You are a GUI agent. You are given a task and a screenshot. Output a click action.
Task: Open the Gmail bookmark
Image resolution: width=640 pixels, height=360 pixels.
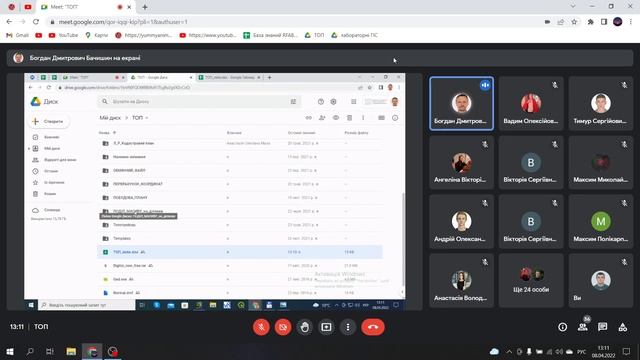click(x=17, y=35)
